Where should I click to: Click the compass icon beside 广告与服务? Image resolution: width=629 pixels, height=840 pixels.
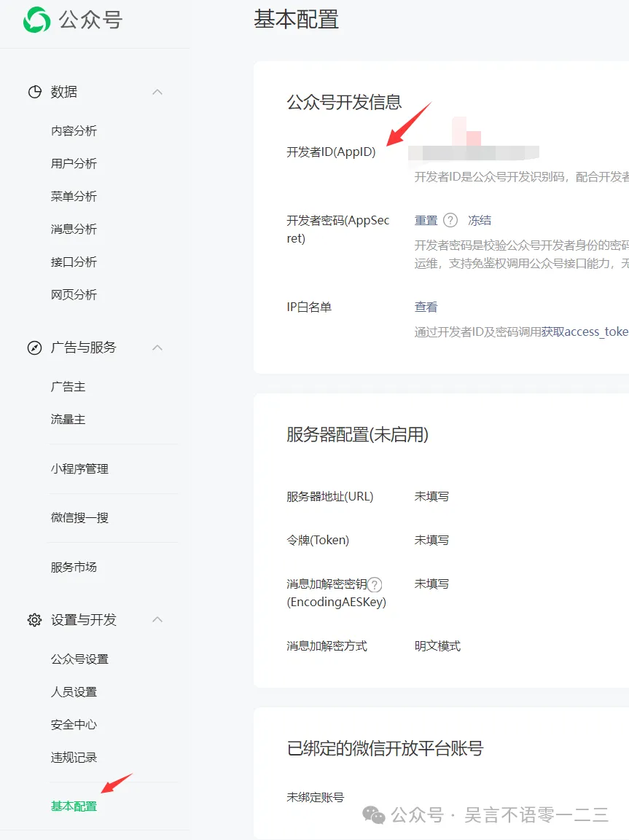[x=34, y=348]
